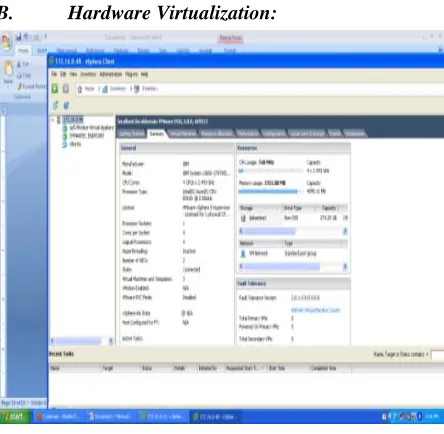Click the Cut icon in Word ribbon
444x434 pixels.
click(x=19, y=64)
